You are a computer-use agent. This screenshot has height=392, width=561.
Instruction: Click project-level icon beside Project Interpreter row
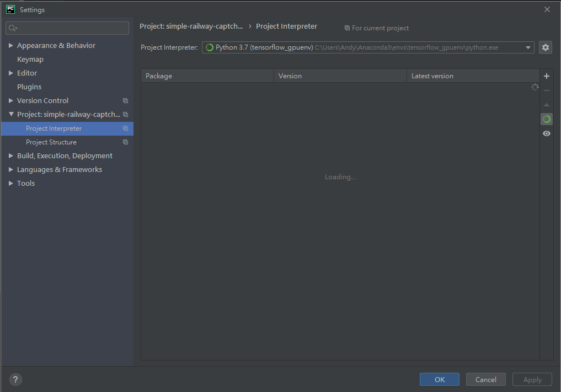(125, 128)
